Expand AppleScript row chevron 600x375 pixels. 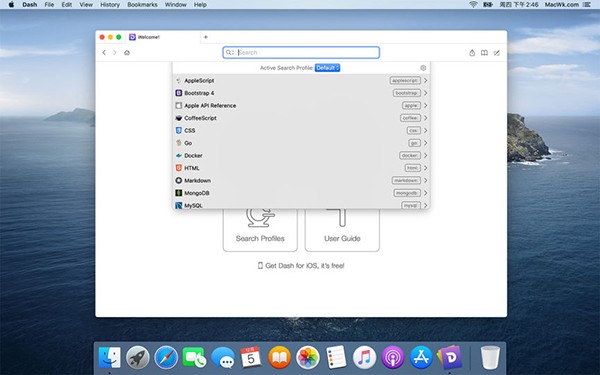click(426, 80)
